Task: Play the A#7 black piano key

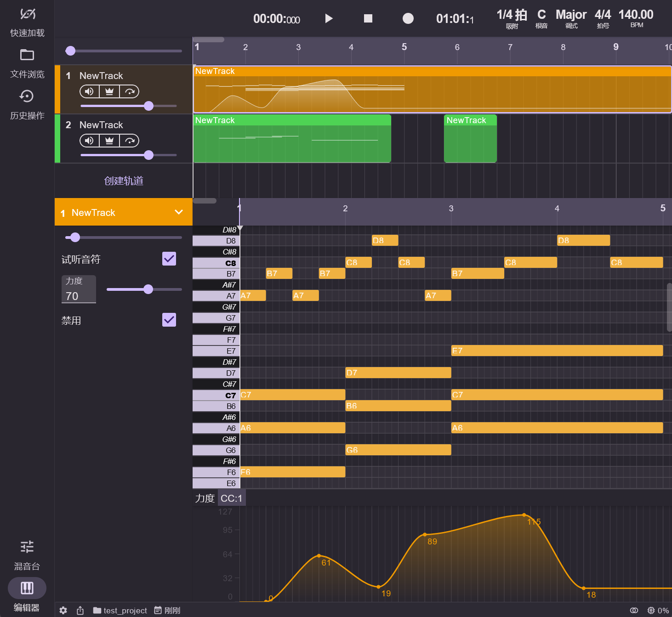Action: 216,285
